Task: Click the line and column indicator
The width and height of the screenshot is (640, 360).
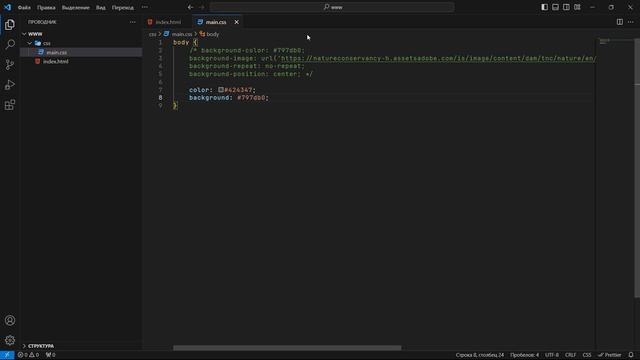Action: tap(480, 355)
